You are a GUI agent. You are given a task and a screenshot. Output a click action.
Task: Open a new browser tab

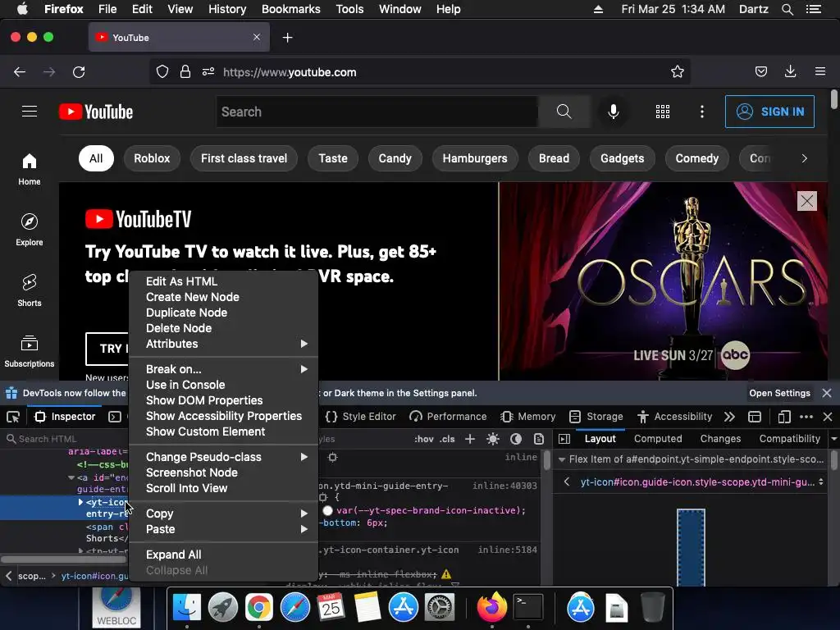tap(288, 38)
